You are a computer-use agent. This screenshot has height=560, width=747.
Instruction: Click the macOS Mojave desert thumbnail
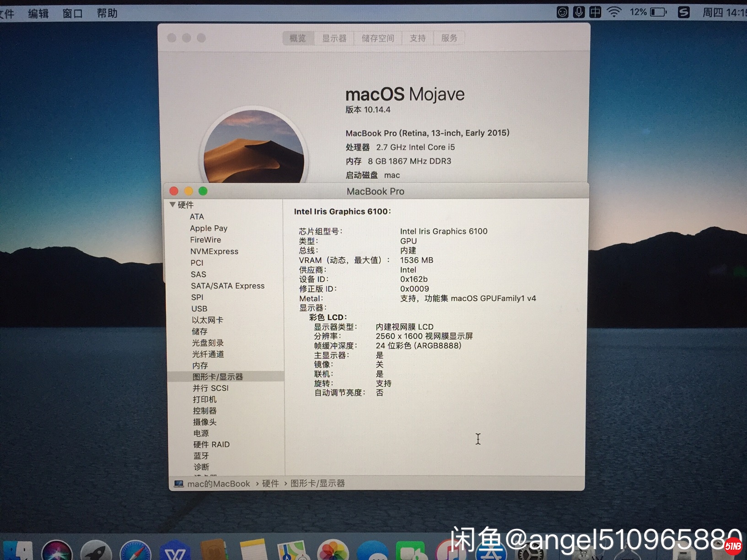point(253,145)
